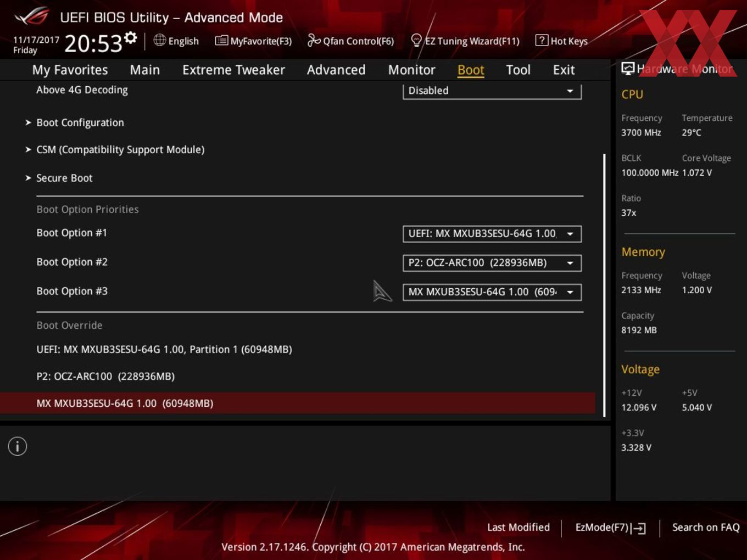Click the 11/17/2017 date
Image resolution: width=747 pixels, height=560 pixels.
[x=36, y=40]
